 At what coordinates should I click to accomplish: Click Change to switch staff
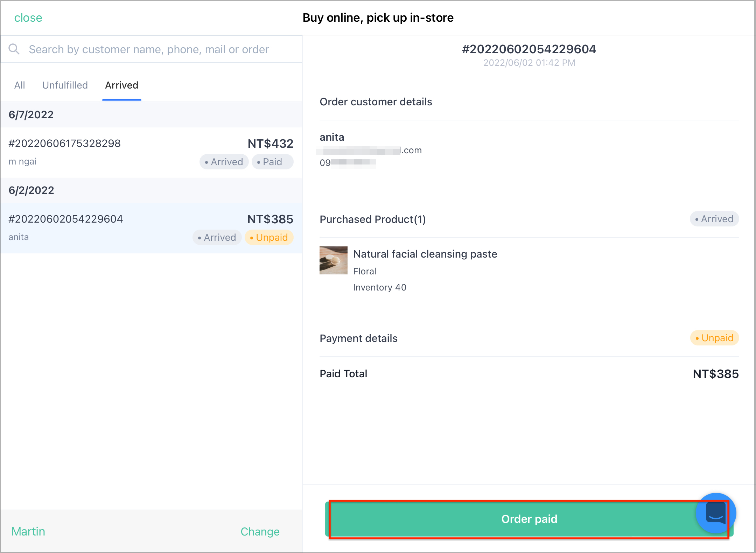point(260,532)
